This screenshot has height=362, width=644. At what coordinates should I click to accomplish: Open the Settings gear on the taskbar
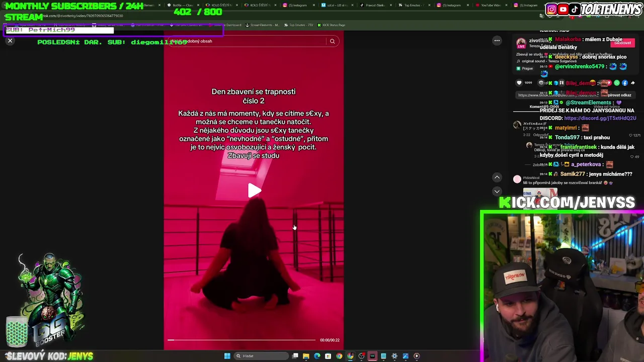[x=394, y=356]
